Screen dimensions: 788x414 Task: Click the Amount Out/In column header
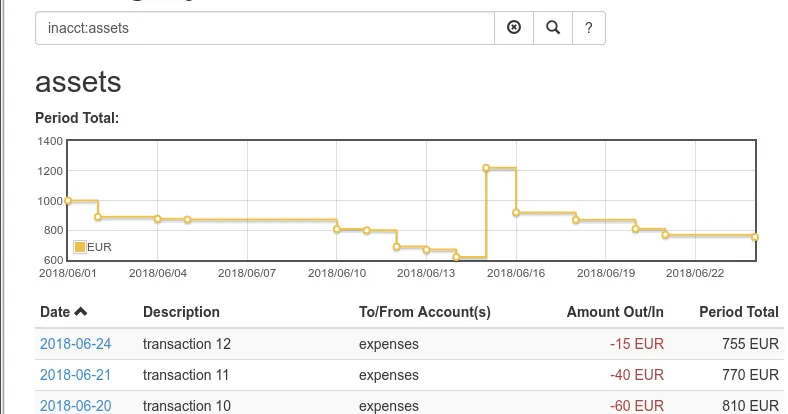click(x=614, y=312)
